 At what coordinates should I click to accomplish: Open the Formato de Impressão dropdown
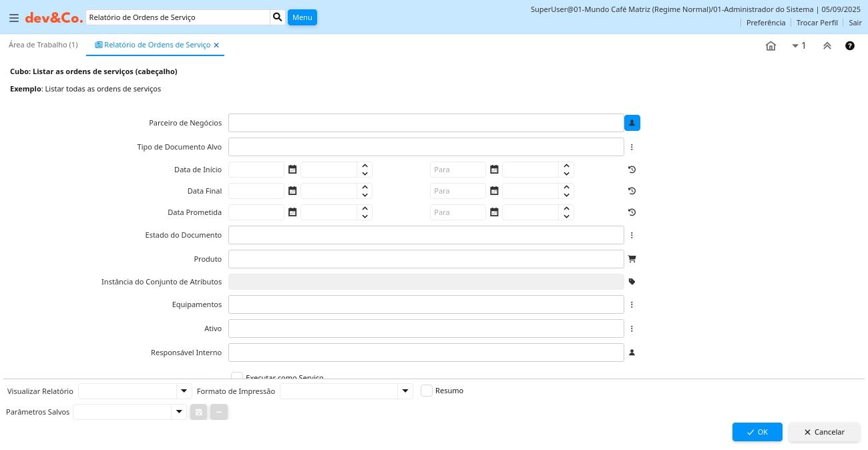click(x=405, y=391)
